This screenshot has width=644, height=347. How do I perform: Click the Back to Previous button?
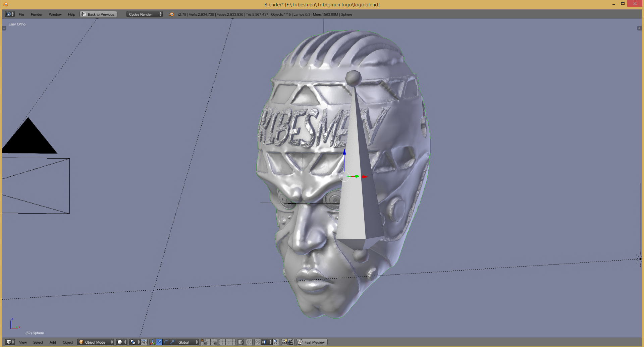click(x=98, y=14)
